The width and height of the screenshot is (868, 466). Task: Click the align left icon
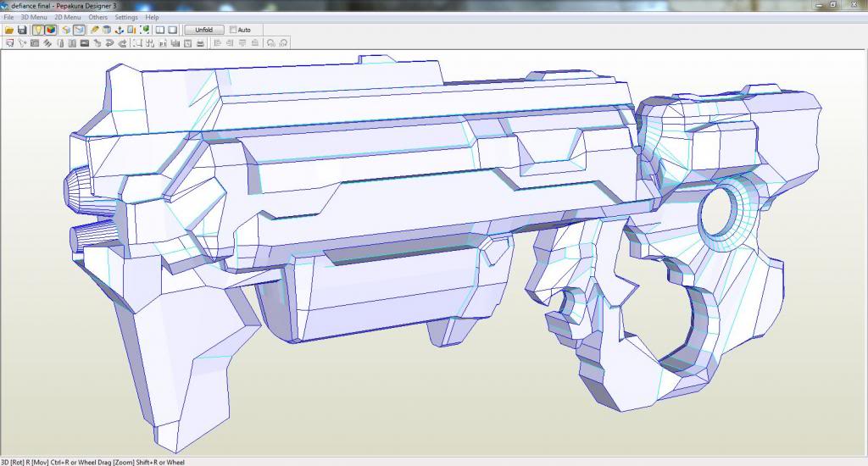[217, 43]
